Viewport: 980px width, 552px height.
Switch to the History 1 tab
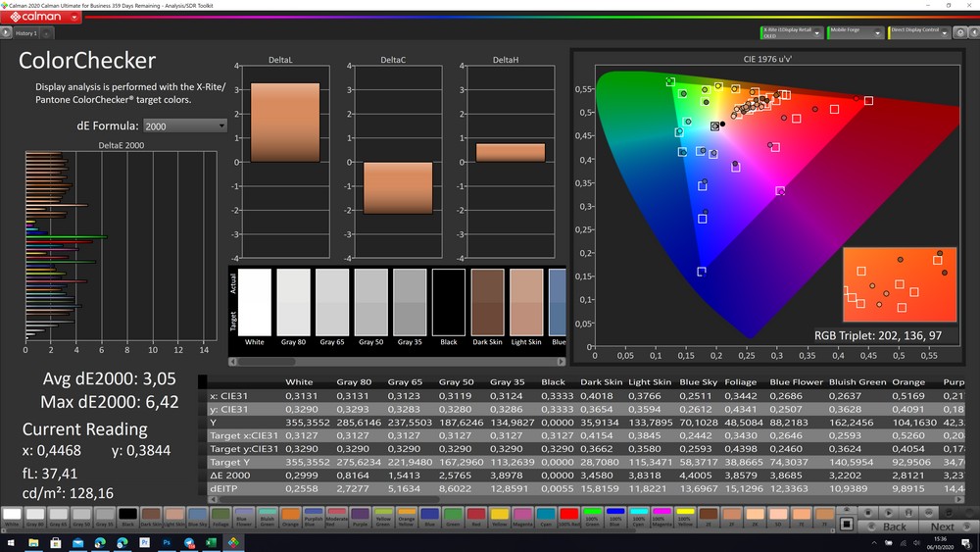26,33
